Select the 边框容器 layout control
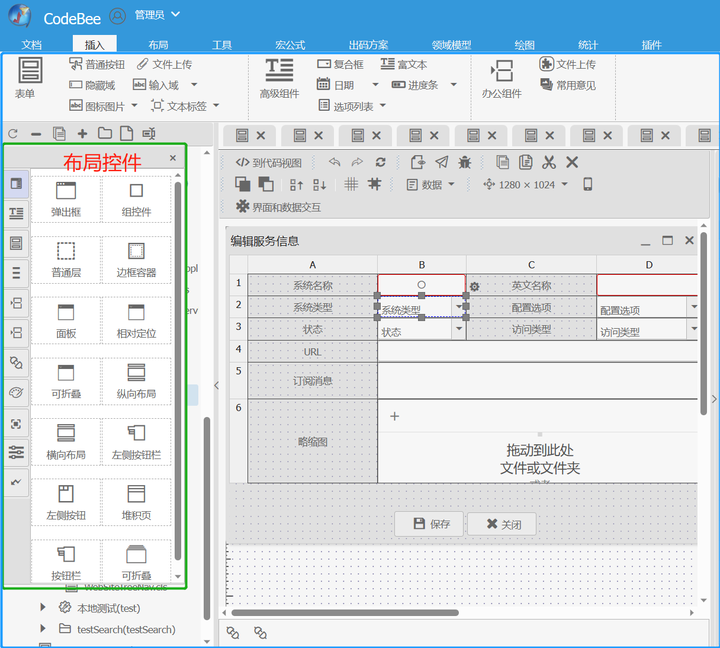This screenshot has height=648, width=720. [136, 259]
